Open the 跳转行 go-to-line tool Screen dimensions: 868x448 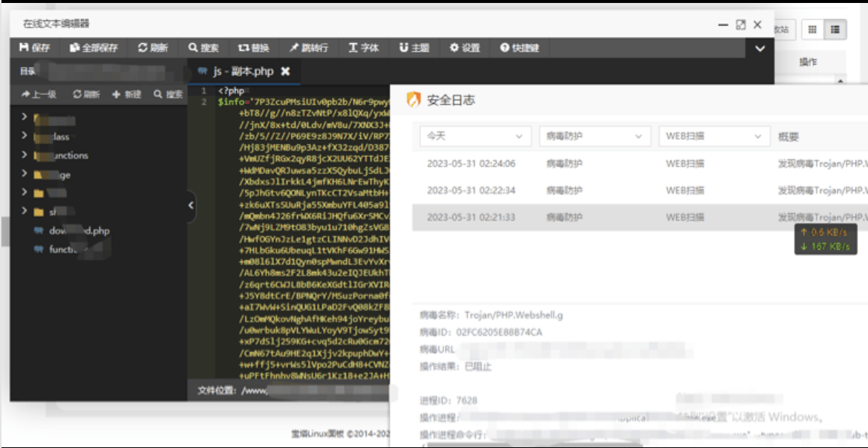(x=308, y=48)
